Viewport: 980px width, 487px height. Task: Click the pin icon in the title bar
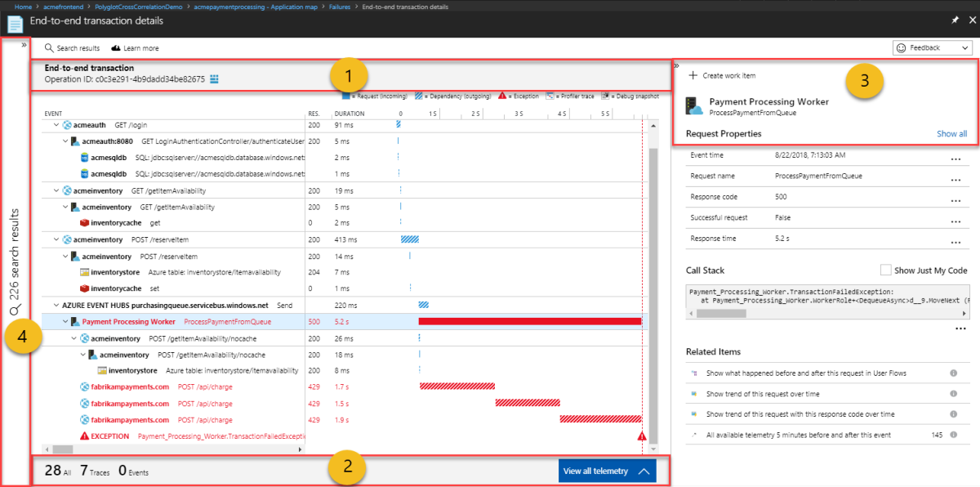point(954,20)
